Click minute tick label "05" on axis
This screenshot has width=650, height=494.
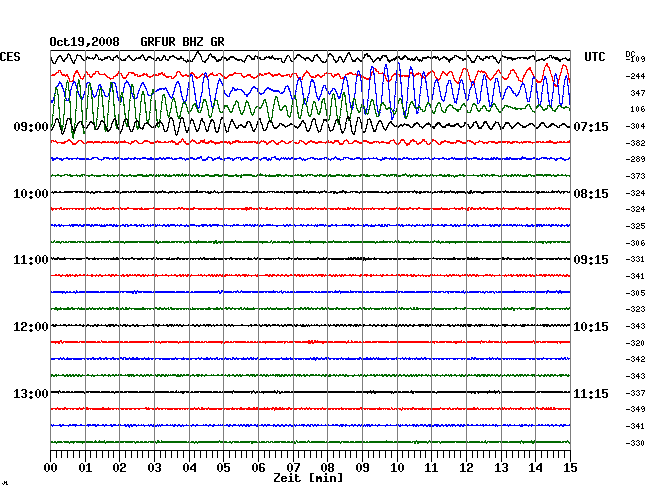pyautogui.click(x=223, y=468)
